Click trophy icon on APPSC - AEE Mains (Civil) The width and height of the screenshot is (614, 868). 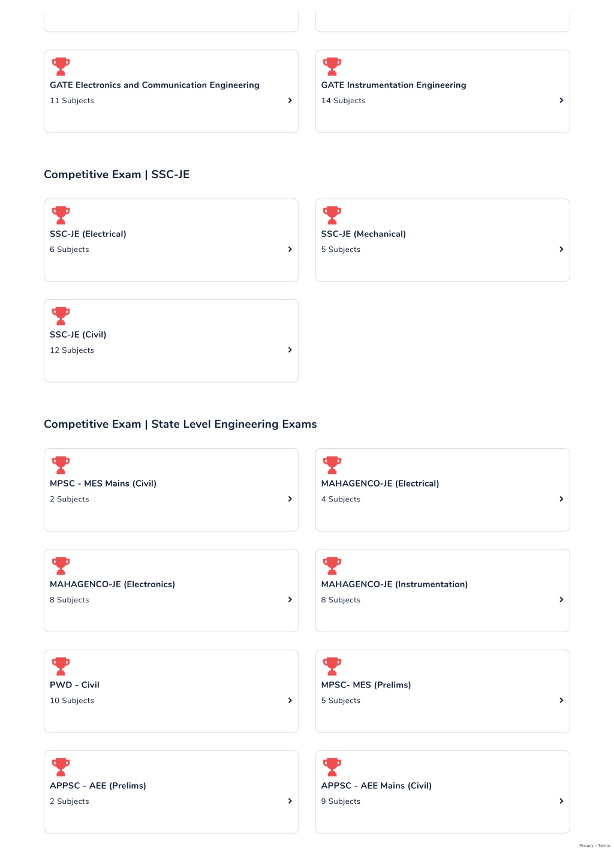332,767
